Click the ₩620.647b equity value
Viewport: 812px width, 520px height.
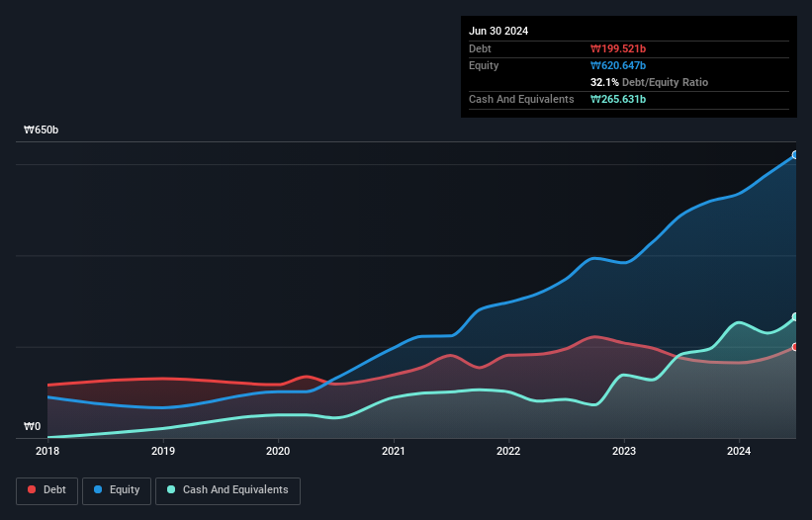[x=618, y=65]
